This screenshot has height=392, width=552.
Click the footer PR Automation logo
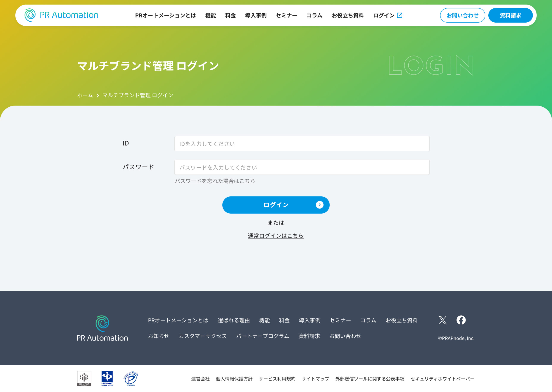[x=102, y=328]
